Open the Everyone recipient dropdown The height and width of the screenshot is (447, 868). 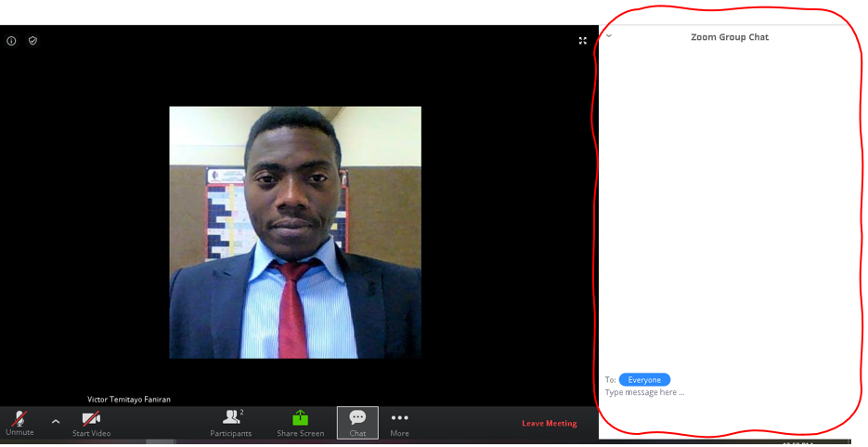pos(644,380)
